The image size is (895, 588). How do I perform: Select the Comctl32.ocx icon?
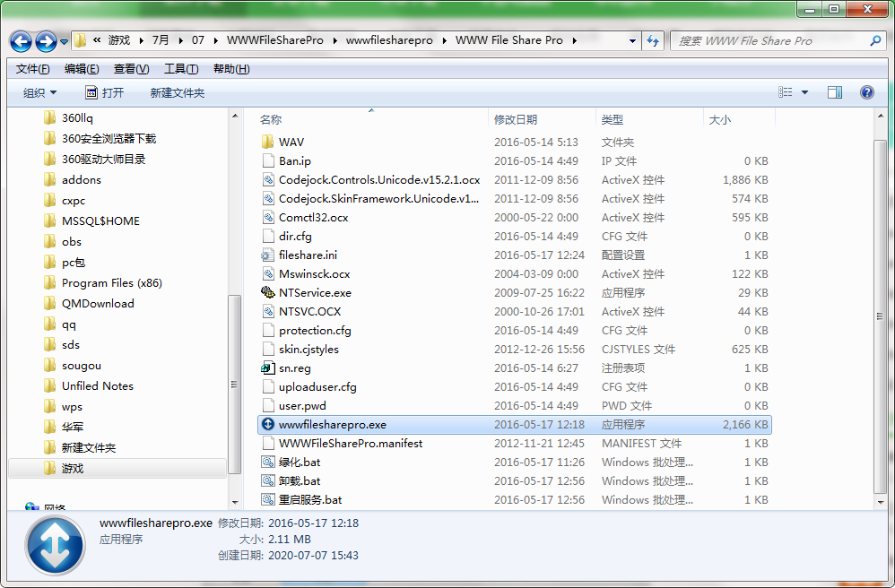coord(268,217)
